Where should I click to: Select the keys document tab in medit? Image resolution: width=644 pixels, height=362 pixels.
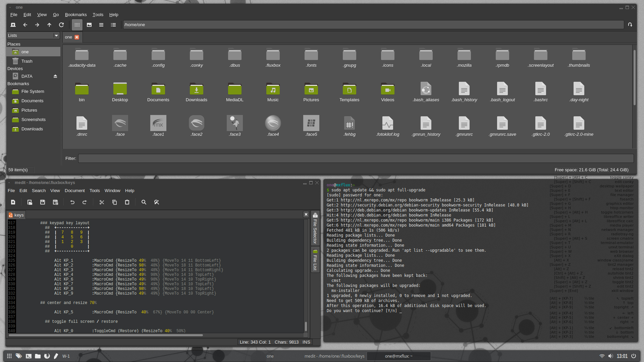point(16,215)
